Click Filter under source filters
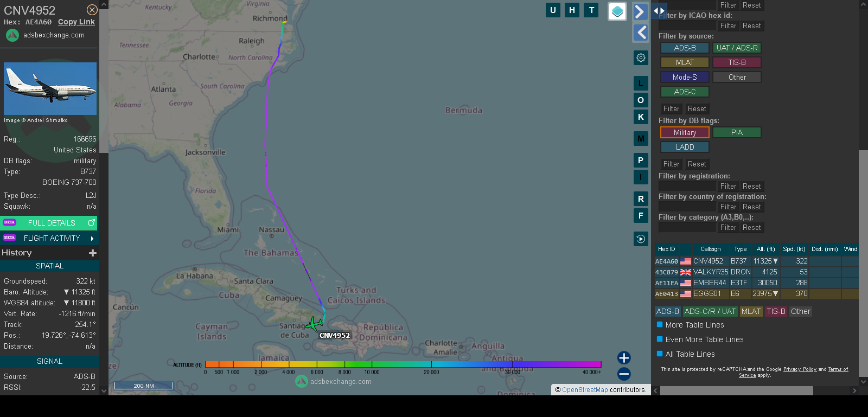This screenshot has width=868, height=417. [x=671, y=108]
